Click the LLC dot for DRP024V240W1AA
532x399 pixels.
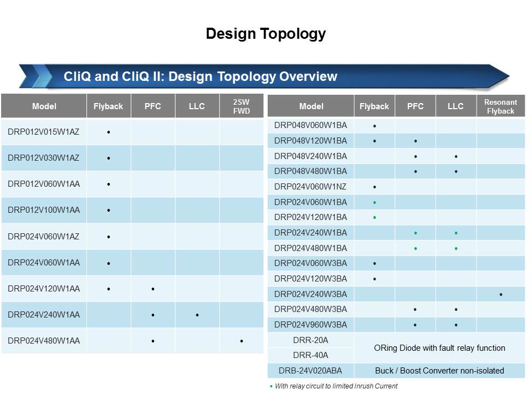197,315
